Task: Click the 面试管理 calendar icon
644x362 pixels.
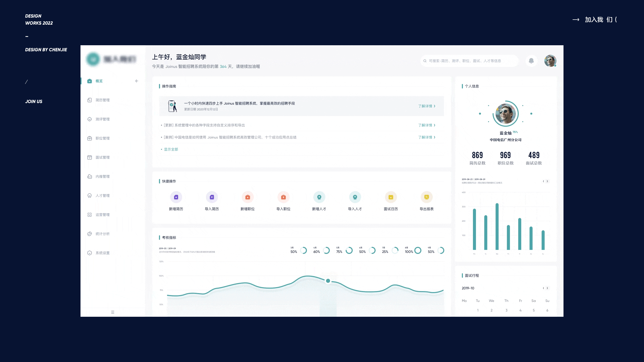Action: click(x=90, y=157)
